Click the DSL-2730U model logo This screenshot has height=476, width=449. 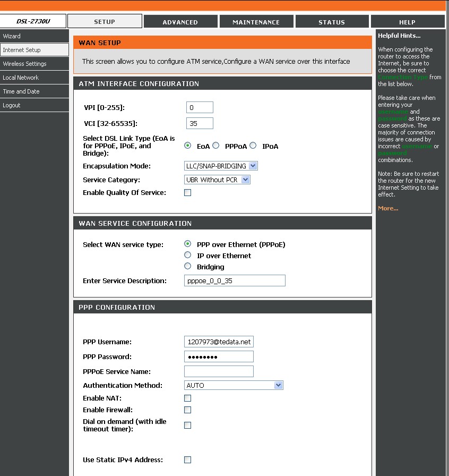[33, 21]
